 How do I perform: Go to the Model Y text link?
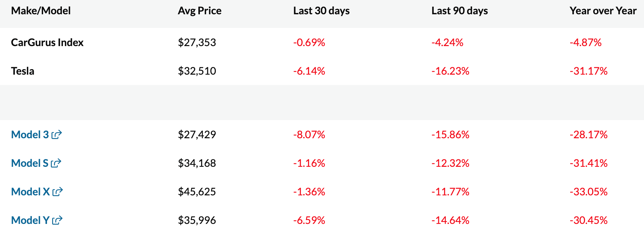(x=30, y=220)
